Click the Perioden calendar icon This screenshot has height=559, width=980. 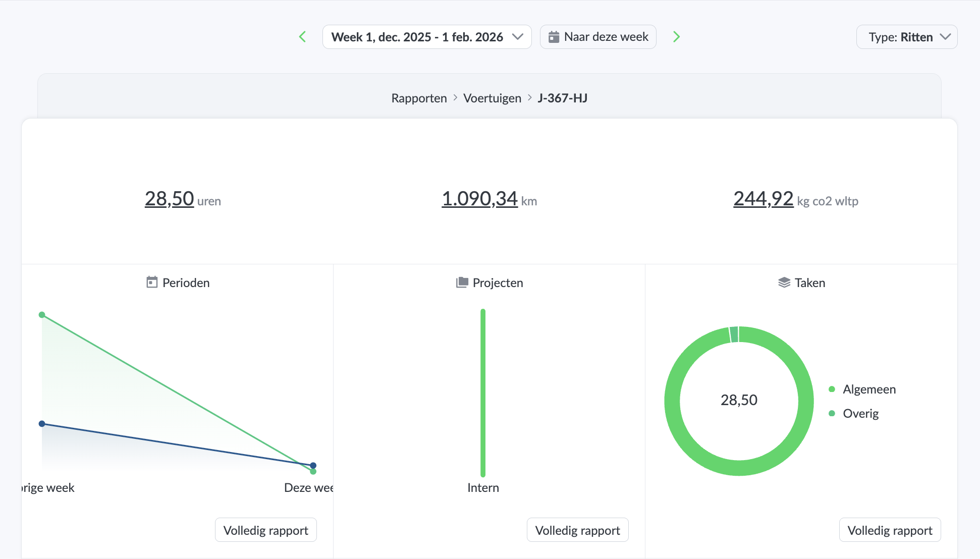pos(152,282)
